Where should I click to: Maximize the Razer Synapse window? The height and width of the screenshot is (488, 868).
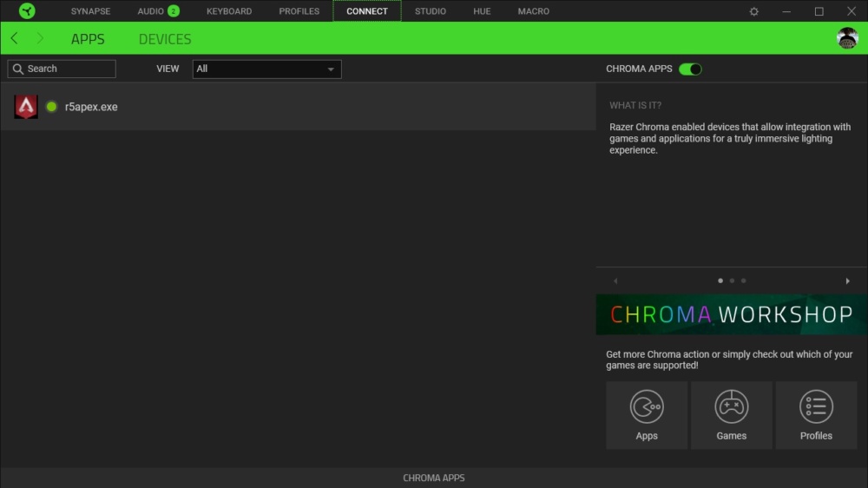(x=819, y=11)
